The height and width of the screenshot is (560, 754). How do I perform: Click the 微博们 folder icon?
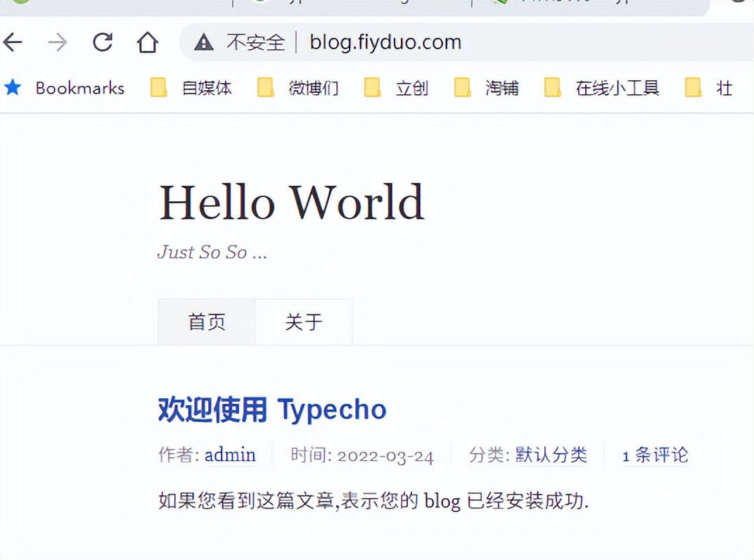coord(265,87)
